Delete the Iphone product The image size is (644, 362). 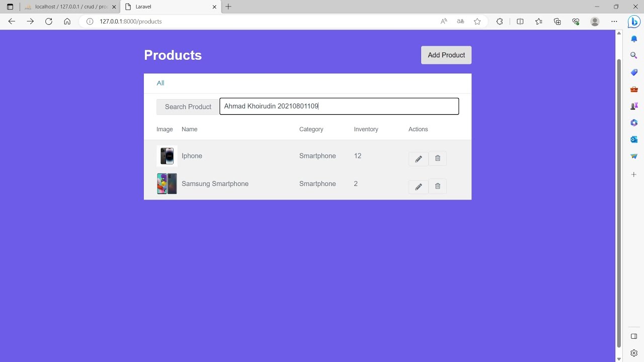438,158
